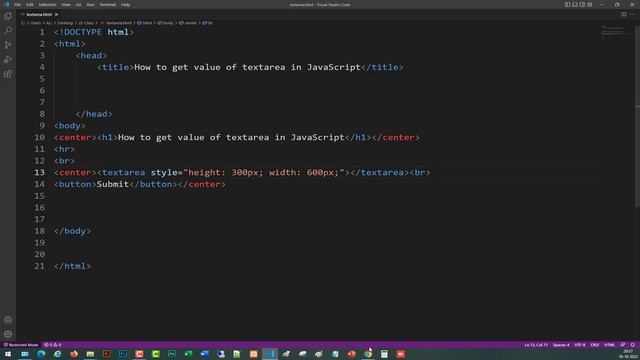Open Photoshop from taskbar

(x=123, y=354)
